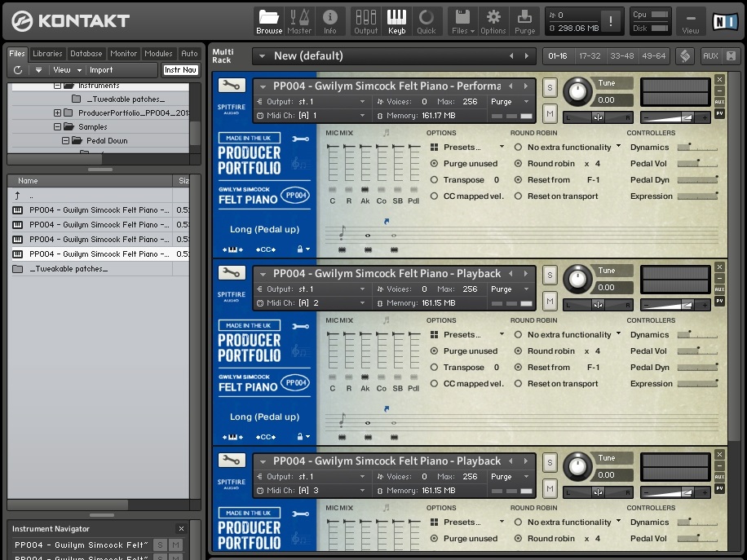747x560 pixels.
Task: Click the Native Instruments NI logo
Action: 725,21
